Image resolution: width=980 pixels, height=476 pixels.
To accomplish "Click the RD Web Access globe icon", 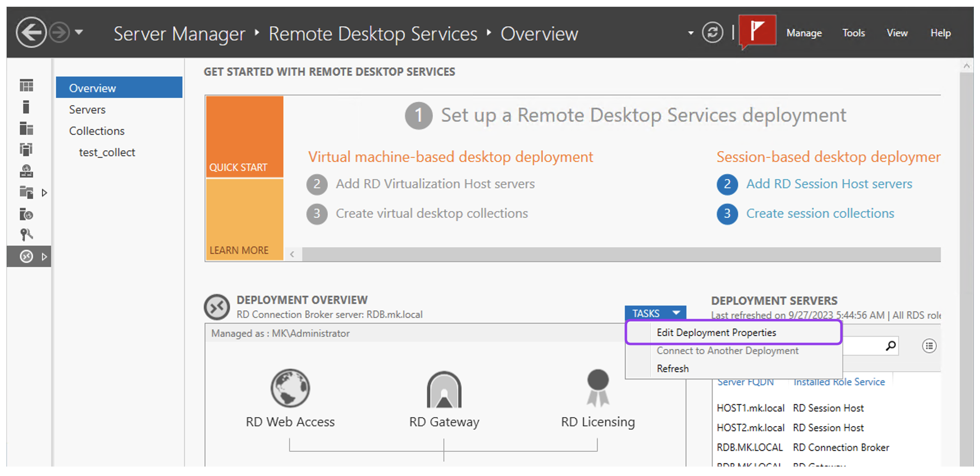I will click(x=290, y=388).
